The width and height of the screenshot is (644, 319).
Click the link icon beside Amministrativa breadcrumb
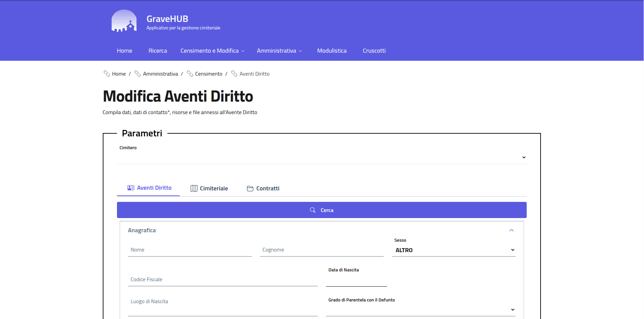tap(137, 74)
